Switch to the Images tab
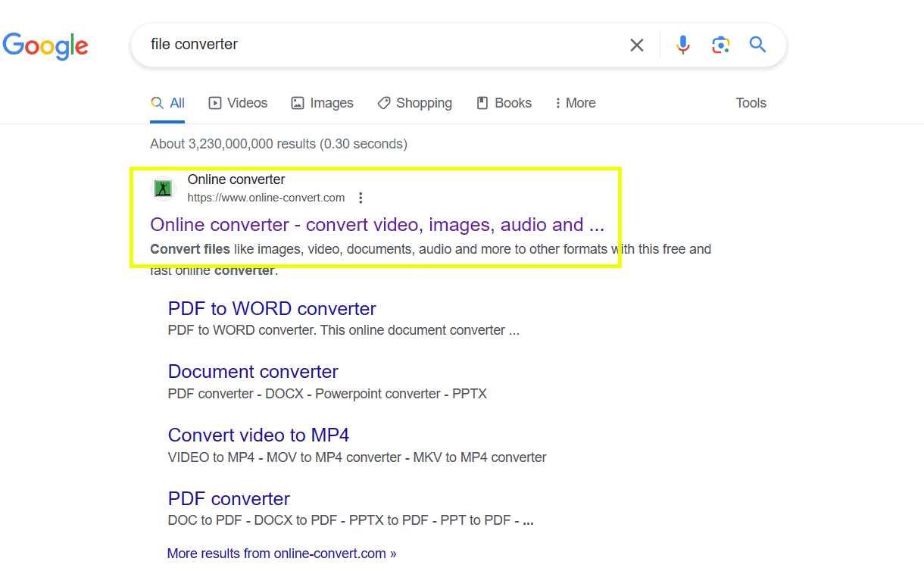924x571 pixels. pyautogui.click(x=322, y=103)
